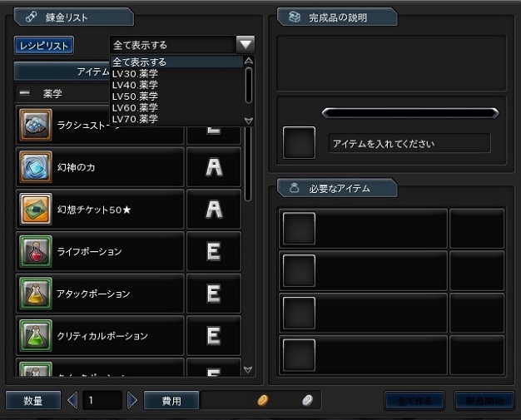Select LV30.薬学 from the dropdown list

135,73
